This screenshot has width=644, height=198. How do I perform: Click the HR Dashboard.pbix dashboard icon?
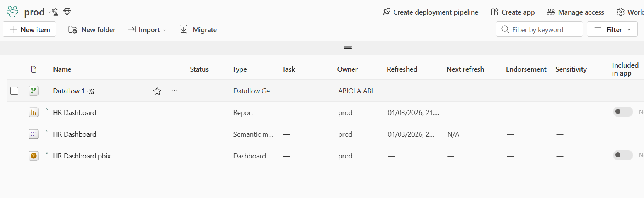(x=34, y=156)
